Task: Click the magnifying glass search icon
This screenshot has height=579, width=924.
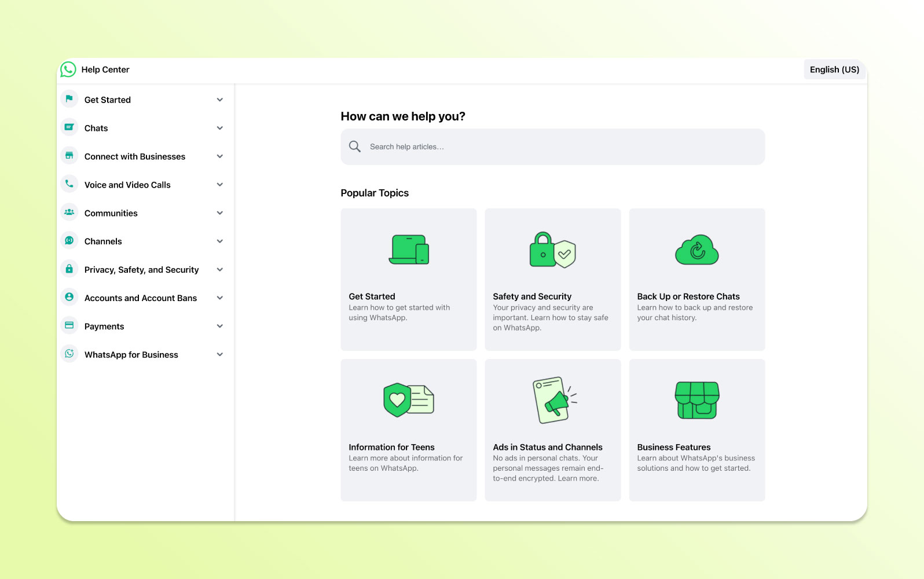Action: 355,146
